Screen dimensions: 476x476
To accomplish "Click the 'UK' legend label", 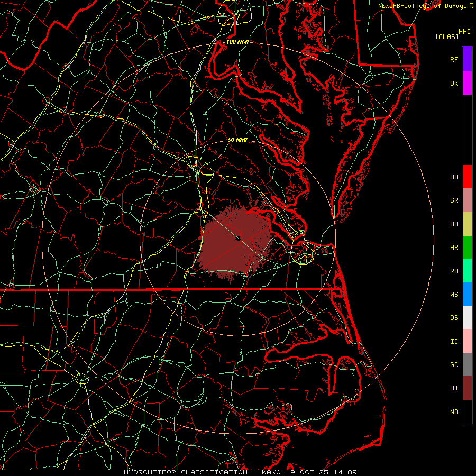I will [x=454, y=83].
